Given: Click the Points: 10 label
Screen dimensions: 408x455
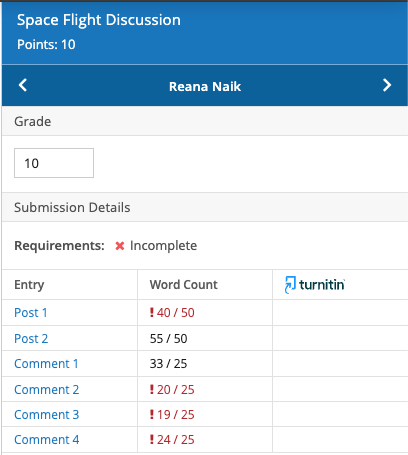Looking at the screenshot, I should tap(46, 44).
